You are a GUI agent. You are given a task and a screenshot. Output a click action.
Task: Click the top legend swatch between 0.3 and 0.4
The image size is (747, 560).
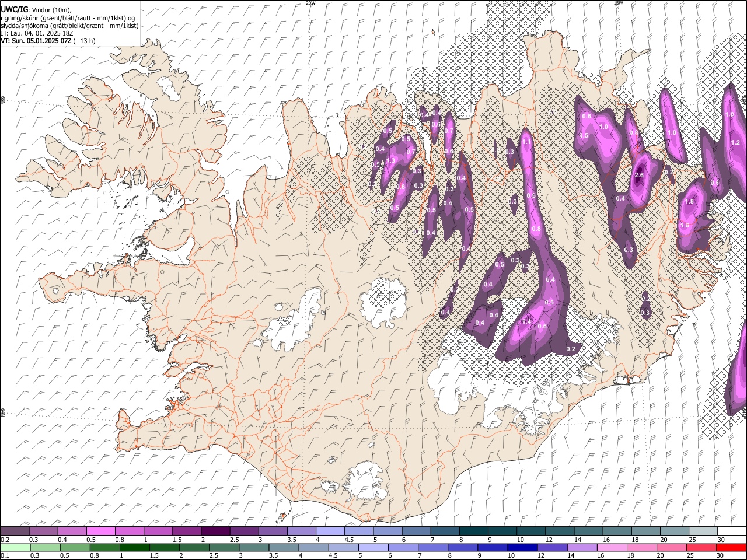point(43,531)
